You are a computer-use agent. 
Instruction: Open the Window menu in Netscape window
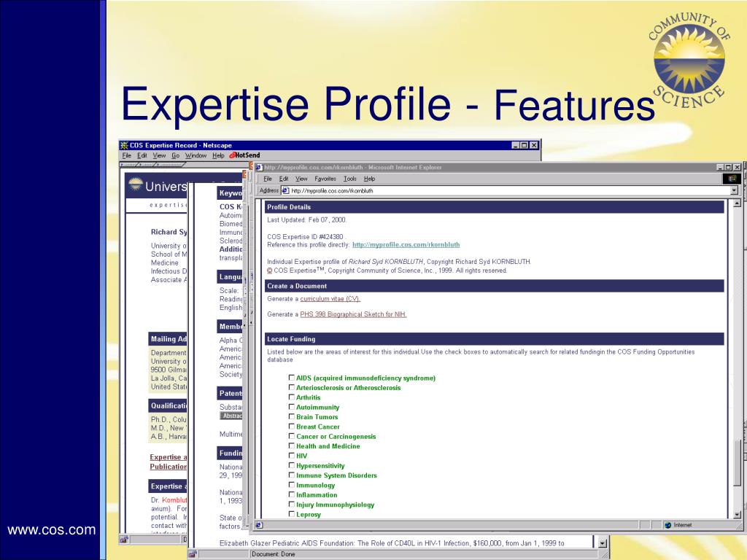coord(196,156)
